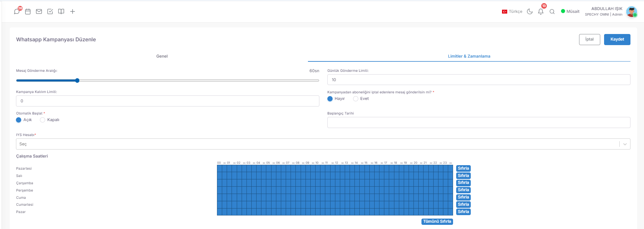Switch to the Genel tab
This screenshot has width=644, height=229.
click(162, 56)
